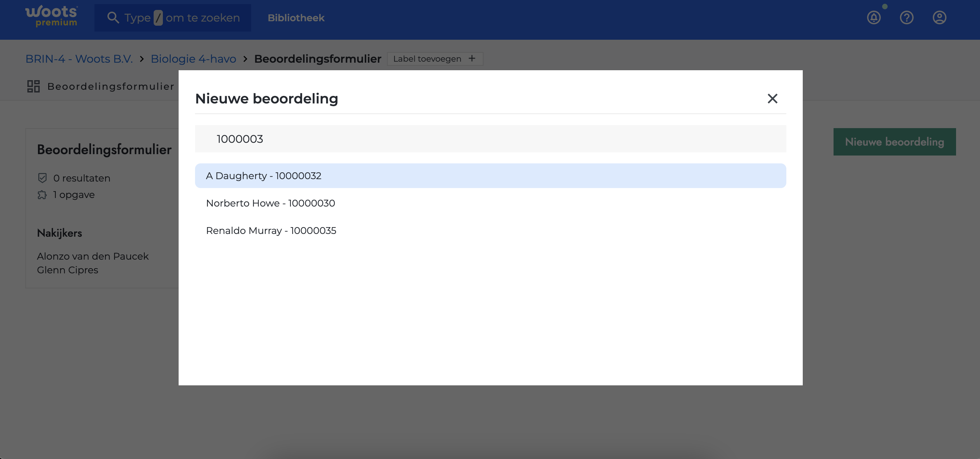Open the Beoordelingsformulier tab
Image resolution: width=980 pixels, height=459 pixels.
tap(101, 86)
